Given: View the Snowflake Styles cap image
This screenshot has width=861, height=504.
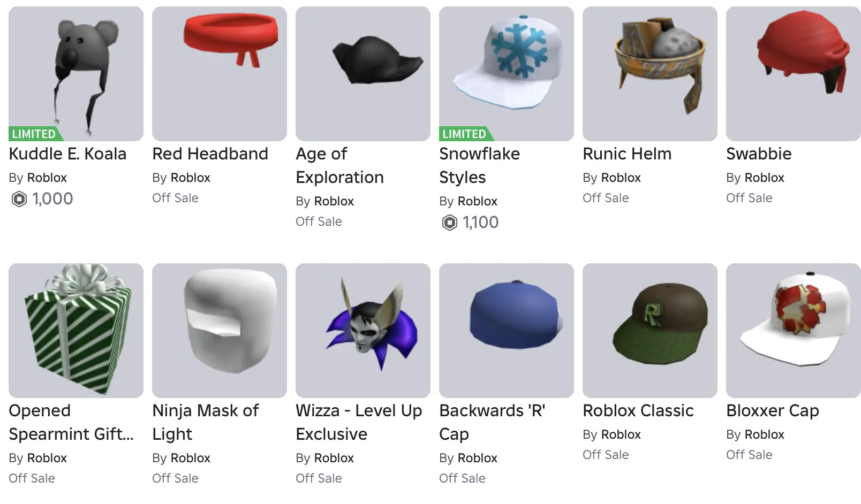Looking at the screenshot, I should pos(507,74).
